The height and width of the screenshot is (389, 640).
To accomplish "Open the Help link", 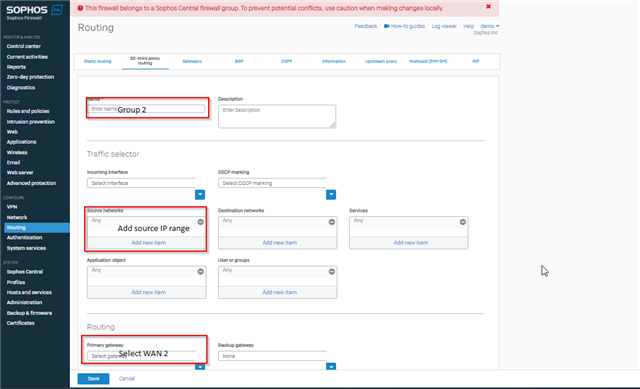I will [469, 26].
